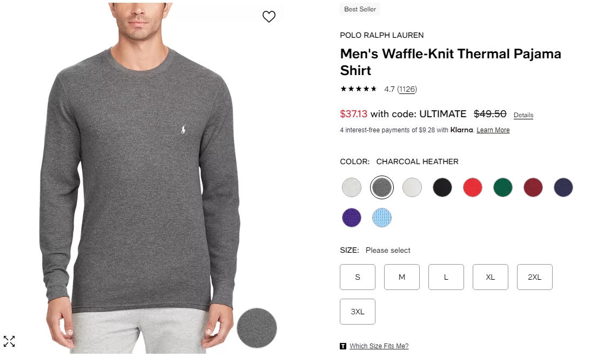This screenshot has height=364, width=591.
Task: Select size 3XL
Action: (357, 312)
